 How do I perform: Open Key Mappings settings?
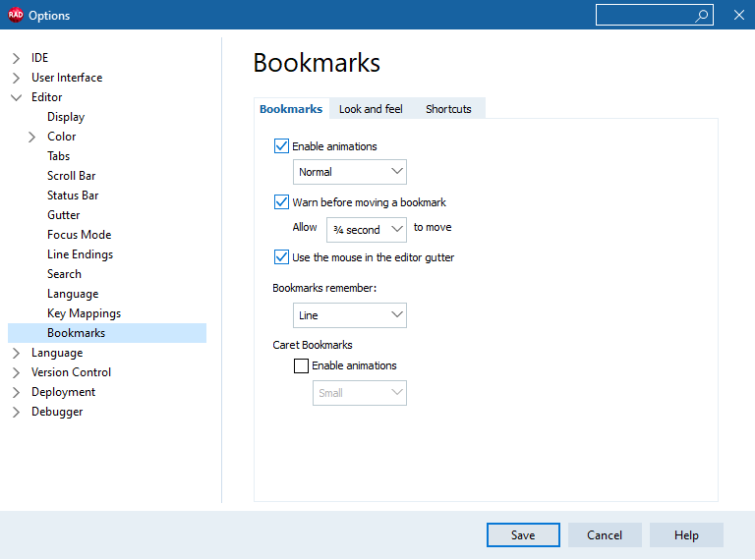(x=84, y=313)
